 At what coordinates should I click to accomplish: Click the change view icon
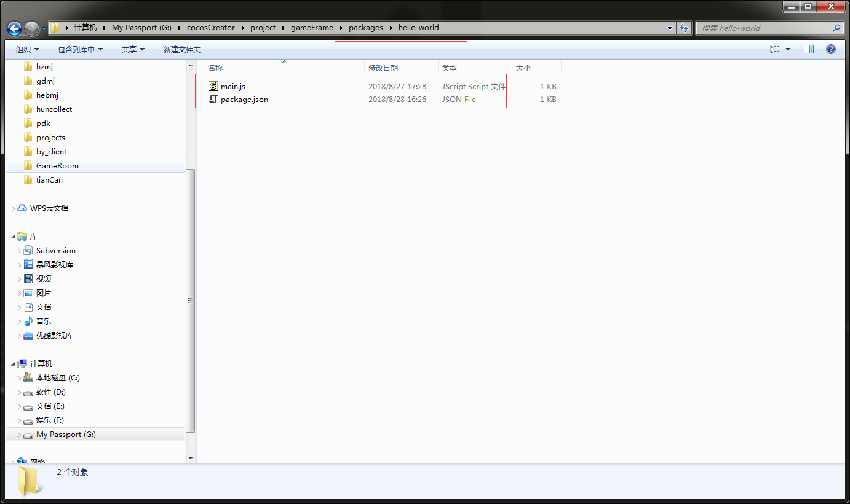pos(775,49)
